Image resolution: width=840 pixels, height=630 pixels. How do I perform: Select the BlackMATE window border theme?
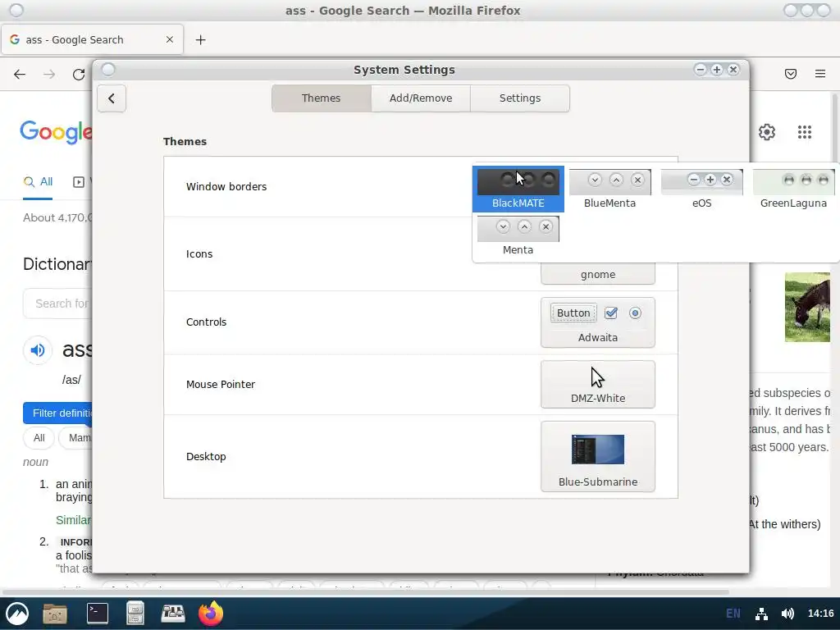pos(518,189)
